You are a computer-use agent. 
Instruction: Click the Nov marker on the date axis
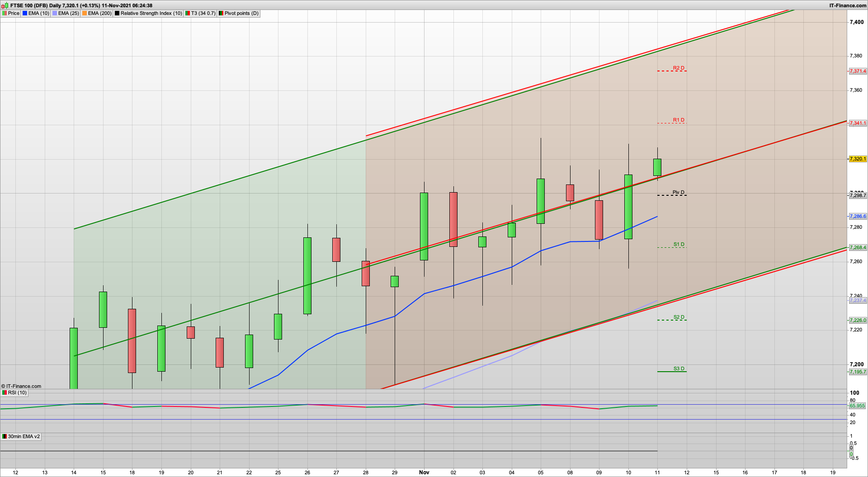pyautogui.click(x=424, y=472)
